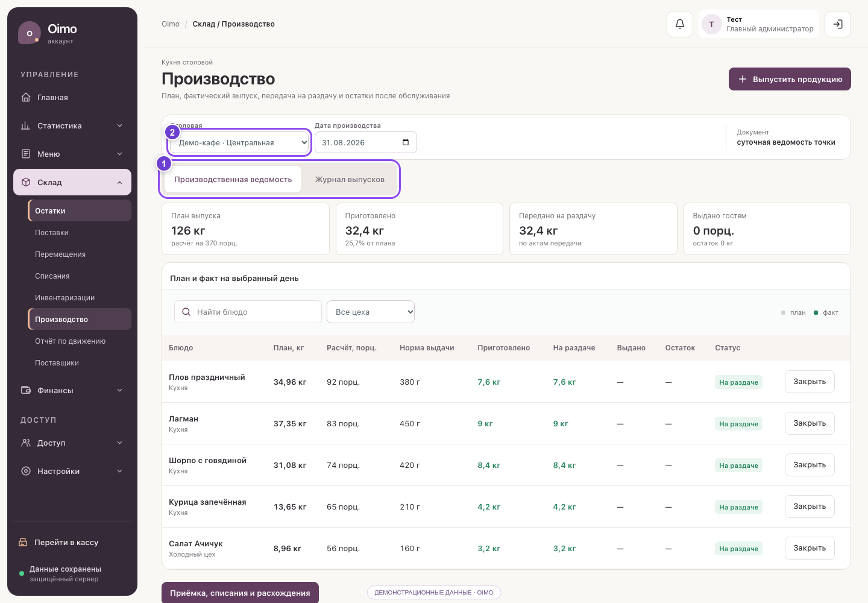This screenshot has height=603, width=868.
Task: Click the date field 31.08.2026
Action: click(x=366, y=142)
